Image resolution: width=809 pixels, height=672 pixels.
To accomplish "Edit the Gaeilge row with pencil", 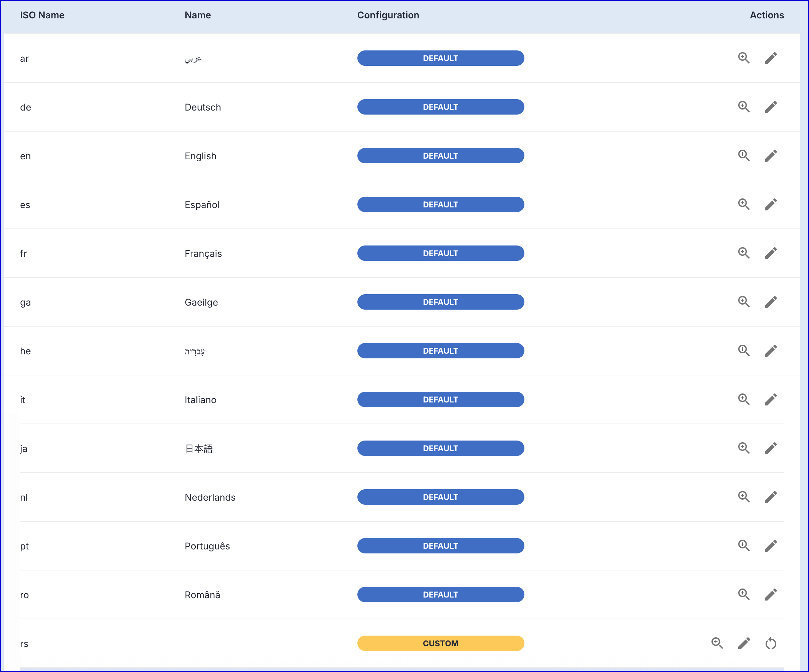I will tap(771, 302).
